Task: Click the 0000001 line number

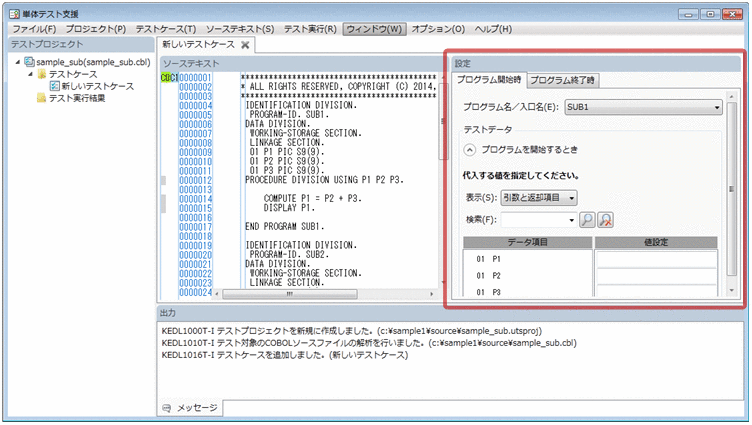Action: pyautogui.click(x=195, y=78)
